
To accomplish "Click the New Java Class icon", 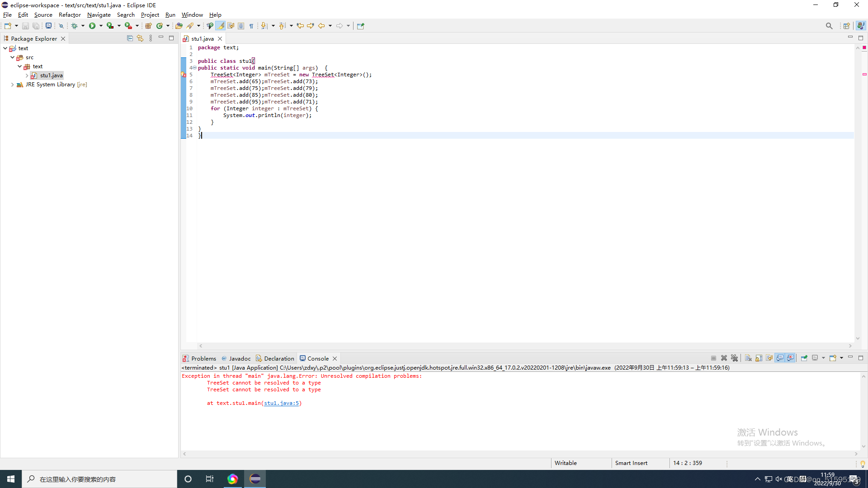I will (x=160, y=26).
